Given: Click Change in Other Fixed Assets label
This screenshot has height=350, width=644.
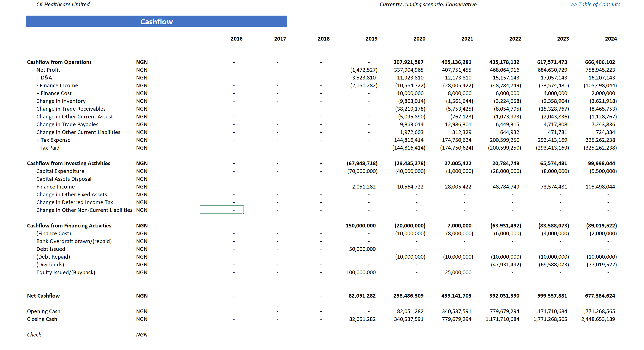Looking at the screenshot, I should (x=72, y=194).
